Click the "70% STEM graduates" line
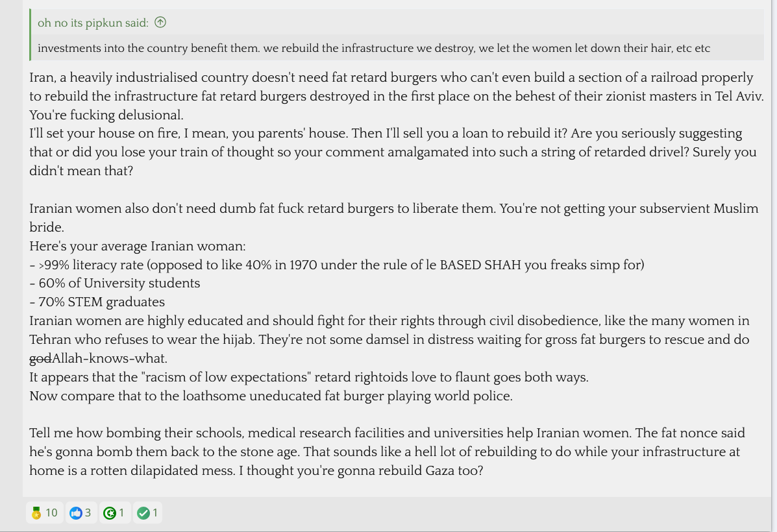The height and width of the screenshot is (532, 777). [97, 302]
